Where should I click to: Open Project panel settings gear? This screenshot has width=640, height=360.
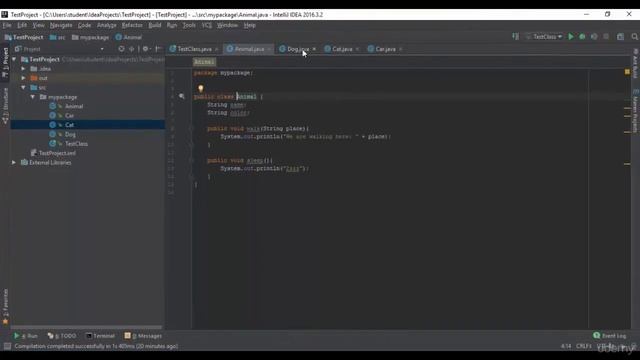[x=146, y=49]
